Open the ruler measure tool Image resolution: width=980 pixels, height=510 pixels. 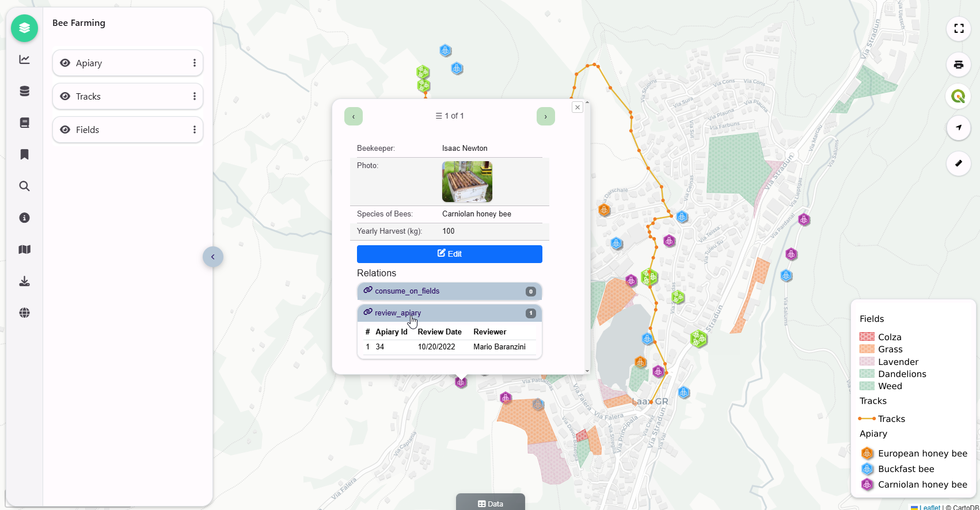pyautogui.click(x=958, y=163)
